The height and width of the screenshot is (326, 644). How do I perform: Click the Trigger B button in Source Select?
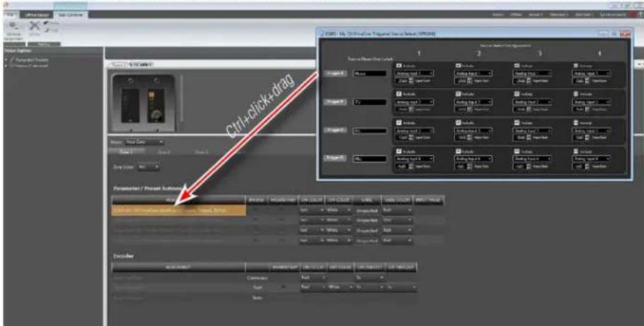[334, 102]
